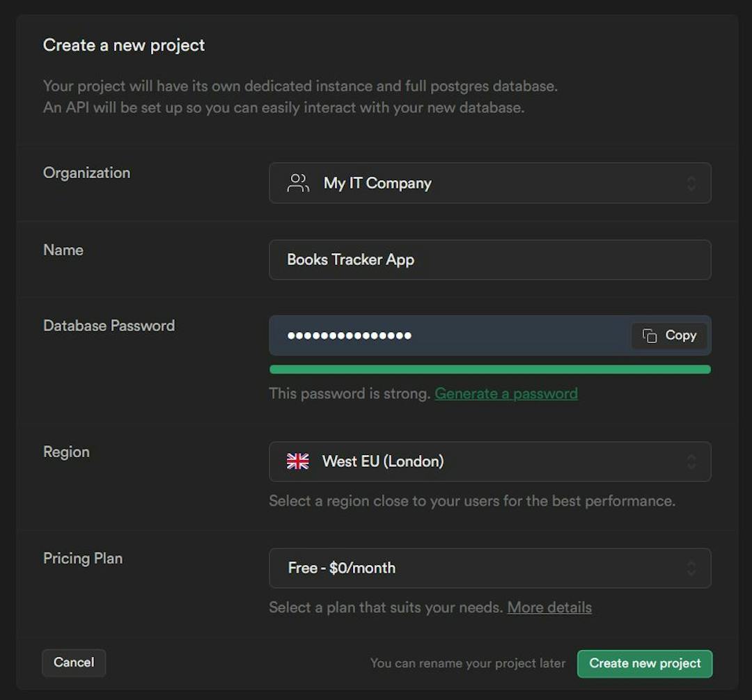Click the Organization field's up-down chevron
The image size is (752, 700).
tap(691, 183)
